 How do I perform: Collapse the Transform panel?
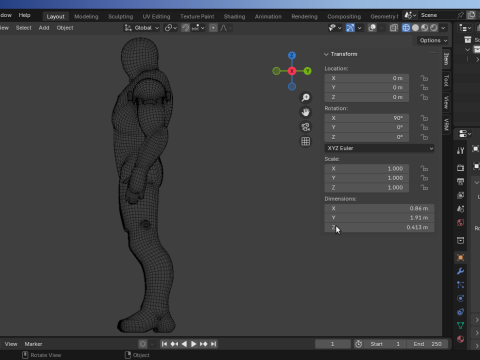click(326, 54)
